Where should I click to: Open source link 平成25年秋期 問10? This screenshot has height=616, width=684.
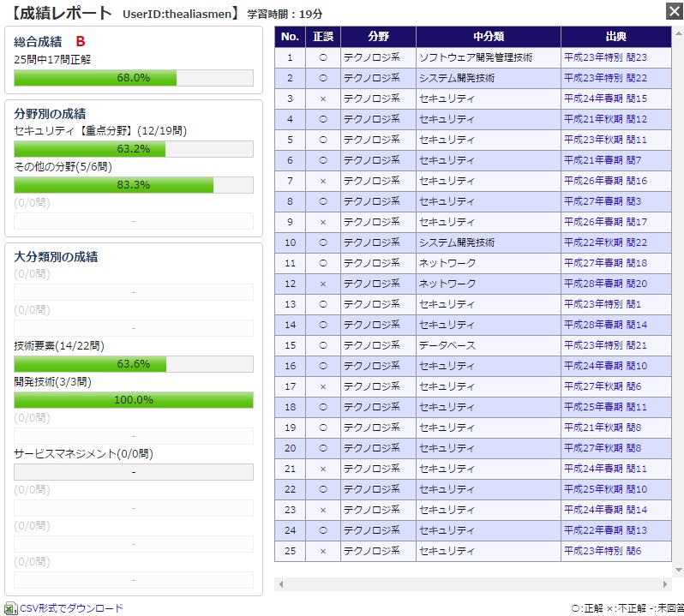[605, 489]
